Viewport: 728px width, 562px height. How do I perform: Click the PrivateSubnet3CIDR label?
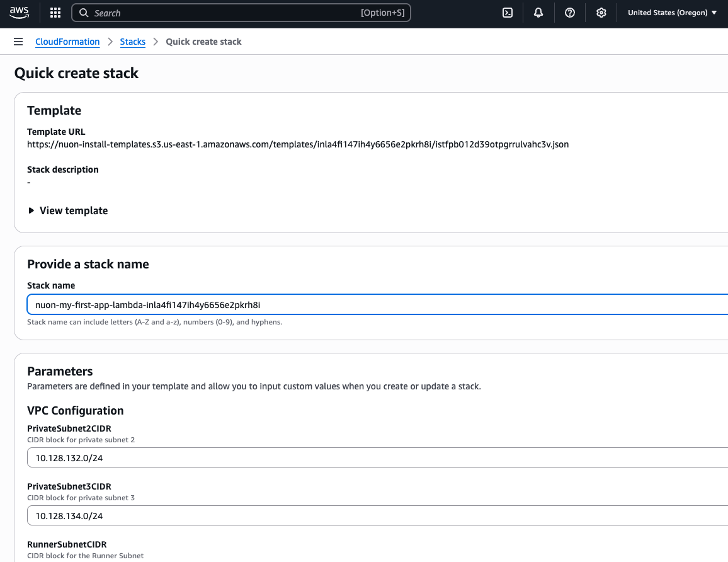click(x=69, y=486)
